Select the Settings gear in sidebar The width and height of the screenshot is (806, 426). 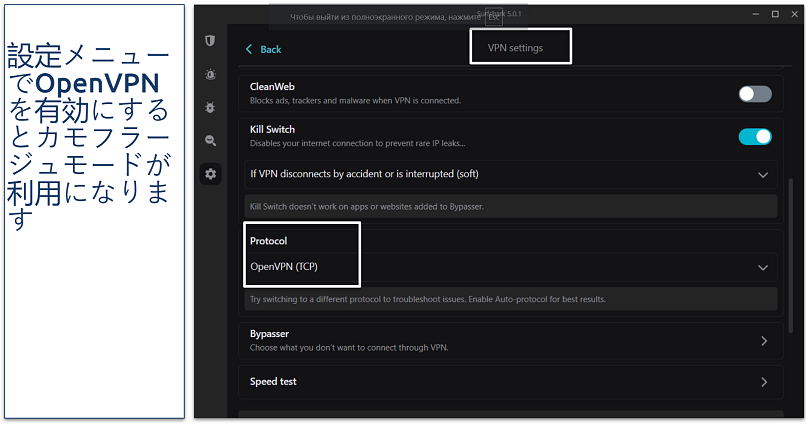coord(210,174)
